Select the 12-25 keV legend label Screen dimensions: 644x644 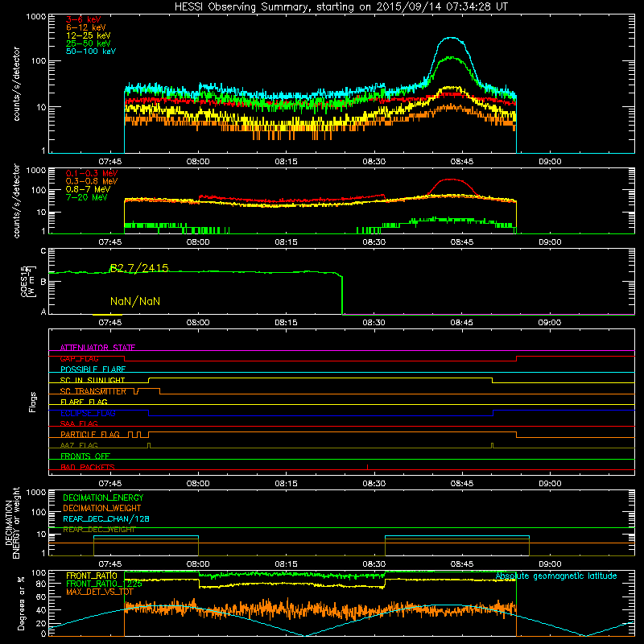pyautogui.click(x=88, y=35)
